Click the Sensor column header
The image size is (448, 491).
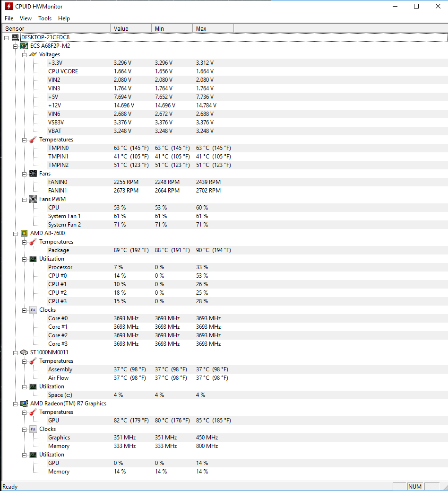tap(56, 28)
